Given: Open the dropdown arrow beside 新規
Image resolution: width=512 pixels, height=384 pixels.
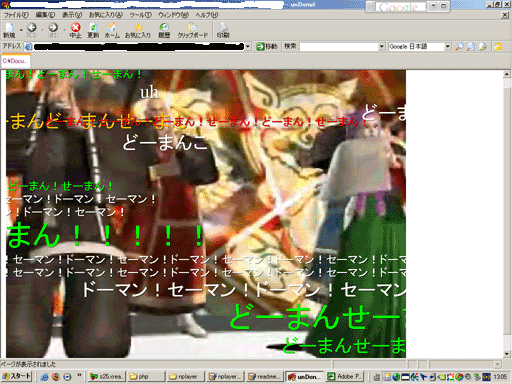Looking at the screenshot, I should point(21,30).
